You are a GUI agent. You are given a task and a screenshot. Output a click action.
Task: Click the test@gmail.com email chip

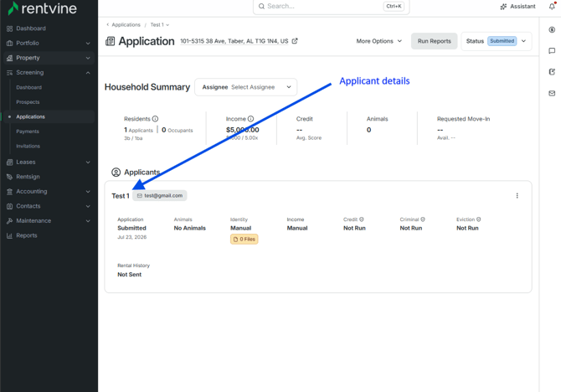point(160,196)
